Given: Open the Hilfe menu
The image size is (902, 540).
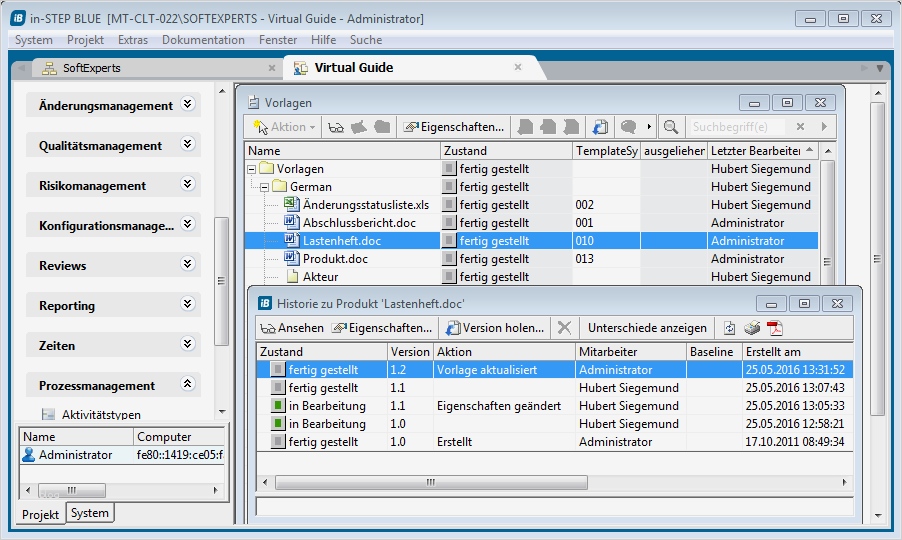Looking at the screenshot, I should tap(323, 40).
